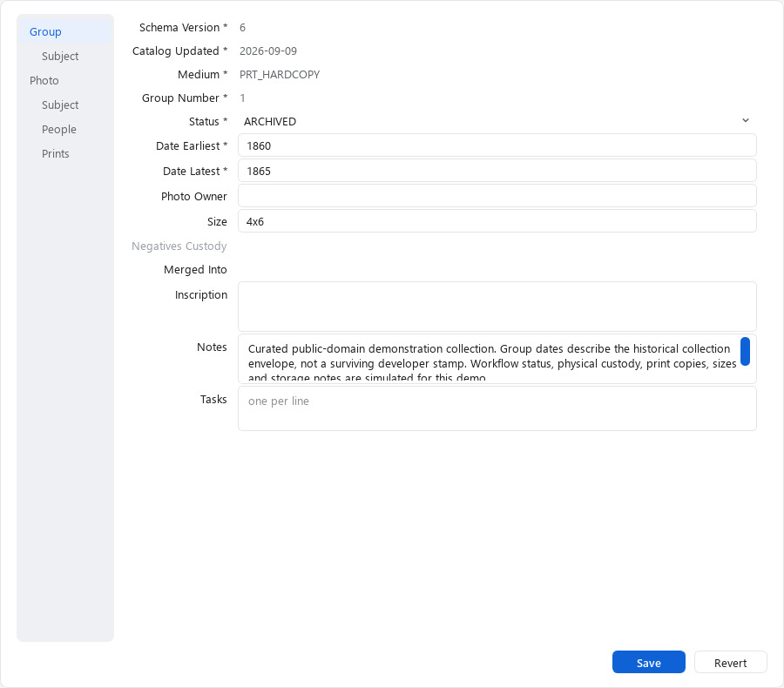Focus the Date Earliest field
Viewport: 784px width, 688px height.
[x=497, y=145]
